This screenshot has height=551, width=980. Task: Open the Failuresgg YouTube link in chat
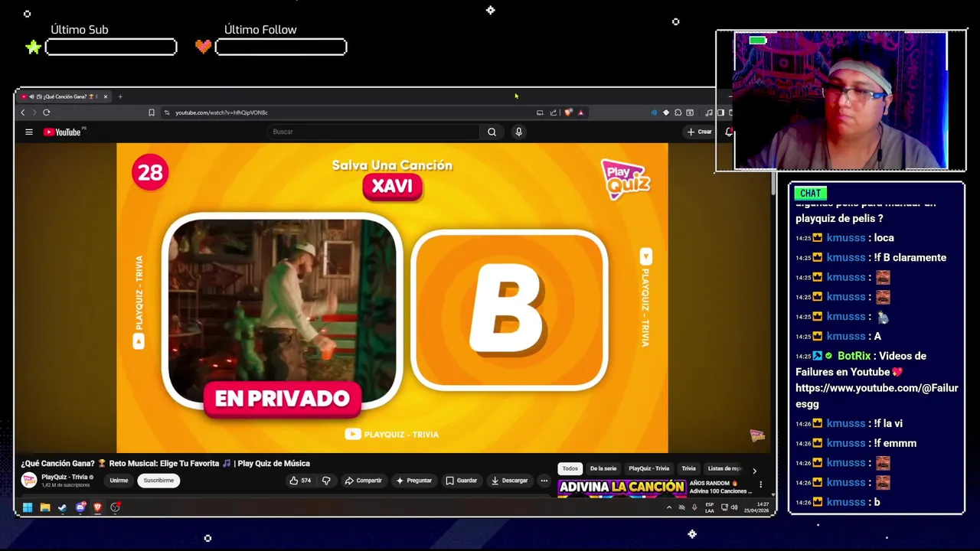pos(877,396)
